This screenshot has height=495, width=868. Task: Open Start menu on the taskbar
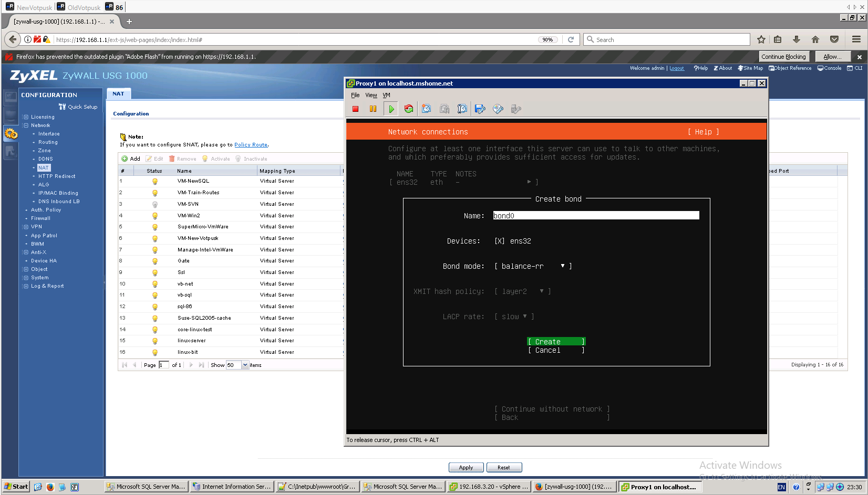[16, 487]
